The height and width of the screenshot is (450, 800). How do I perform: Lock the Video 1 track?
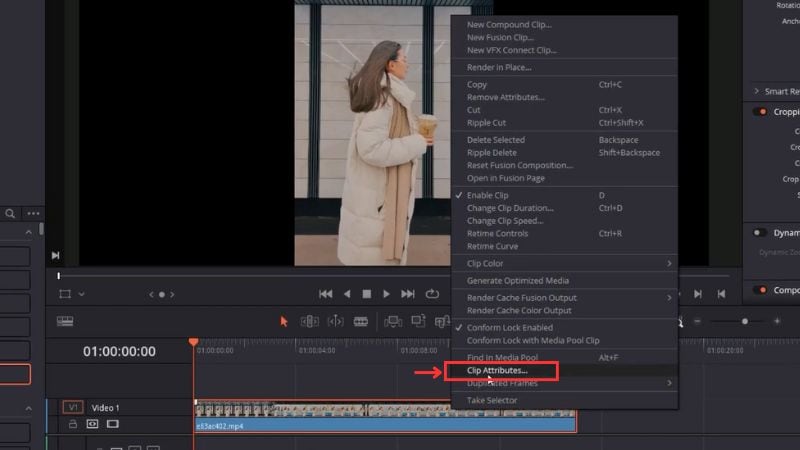point(73,424)
